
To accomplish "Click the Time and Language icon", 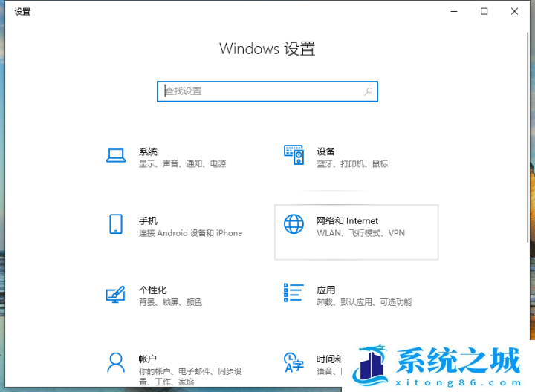I will pyautogui.click(x=294, y=362).
